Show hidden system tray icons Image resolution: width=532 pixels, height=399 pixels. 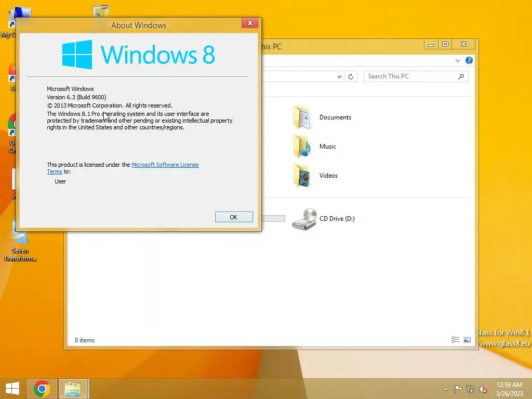pos(445,389)
